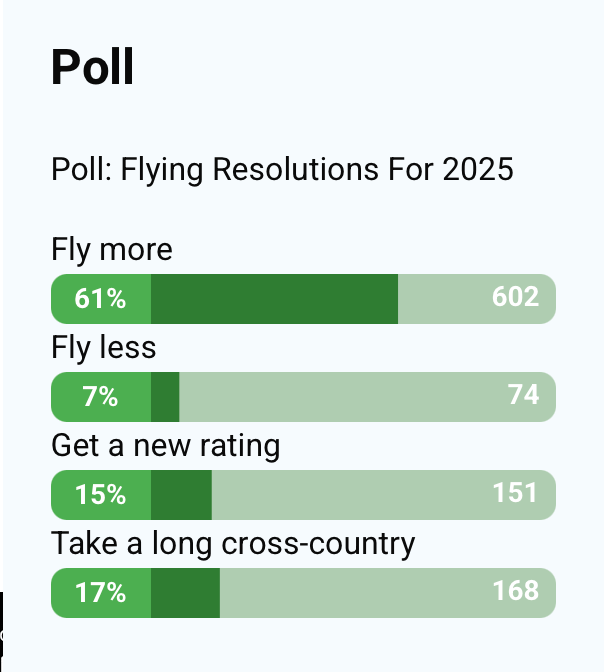Image resolution: width=606 pixels, height=672 pixels.
Task: Click the dark green fill of new rating bar
Action: pyautogui.click(x=181, y=494)
